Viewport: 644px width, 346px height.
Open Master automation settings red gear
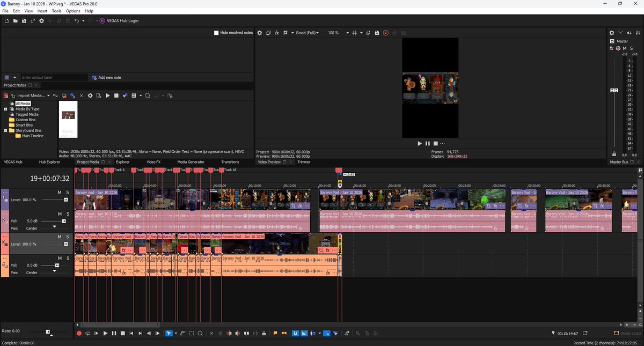tap(618, 48)
